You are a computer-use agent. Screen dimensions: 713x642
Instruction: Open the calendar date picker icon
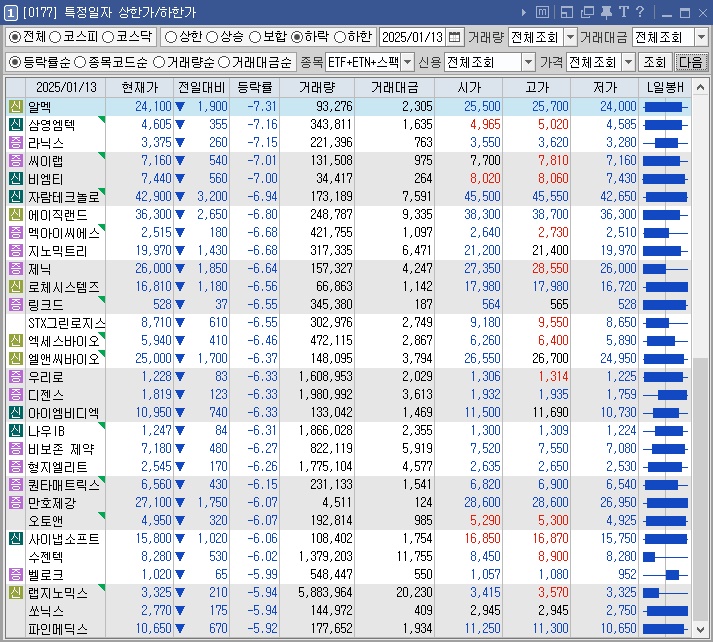pyautogui.click(x=454, y=37)
